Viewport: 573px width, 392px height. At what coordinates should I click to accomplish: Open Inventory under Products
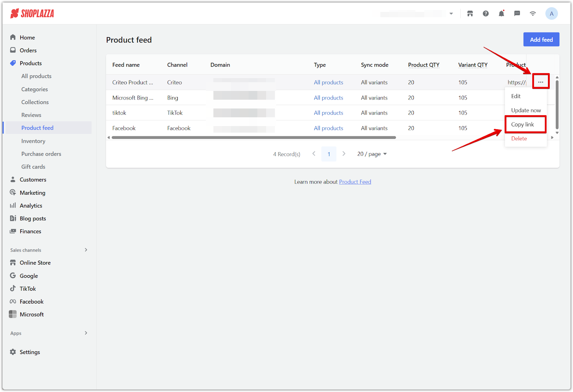tap(33, 141)
